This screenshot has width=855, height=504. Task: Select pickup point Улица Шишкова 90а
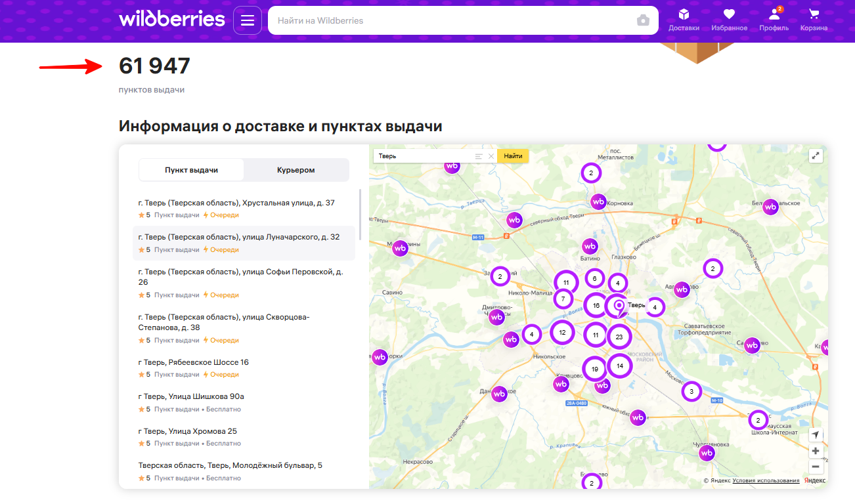click(244, 402)
